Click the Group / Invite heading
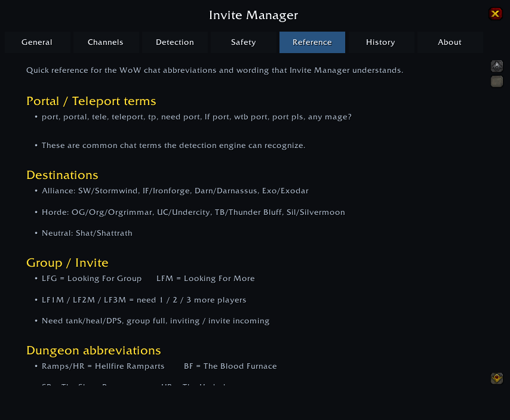 click(67, 262)
